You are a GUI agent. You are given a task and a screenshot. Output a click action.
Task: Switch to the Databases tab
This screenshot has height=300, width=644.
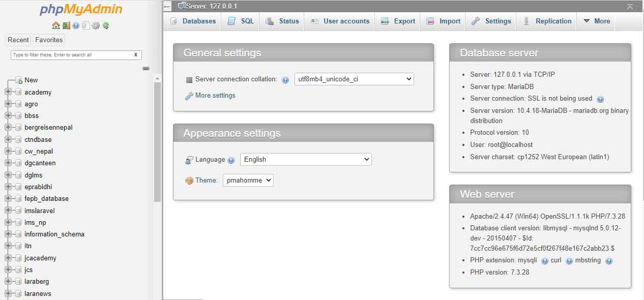(x=193, y=21)
